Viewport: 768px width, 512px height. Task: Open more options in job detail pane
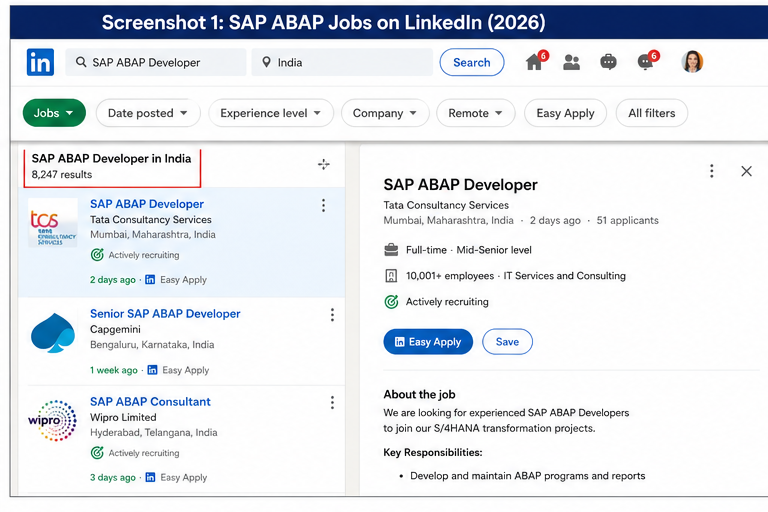click(x=712, y=171)
